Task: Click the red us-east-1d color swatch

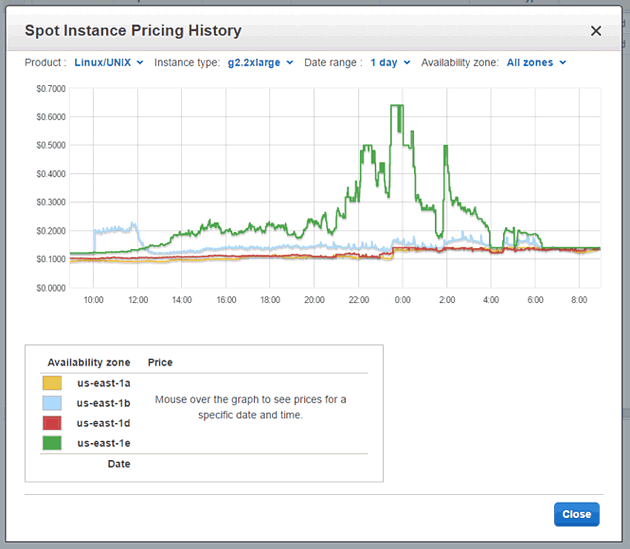Action: (x=52, y=423)
